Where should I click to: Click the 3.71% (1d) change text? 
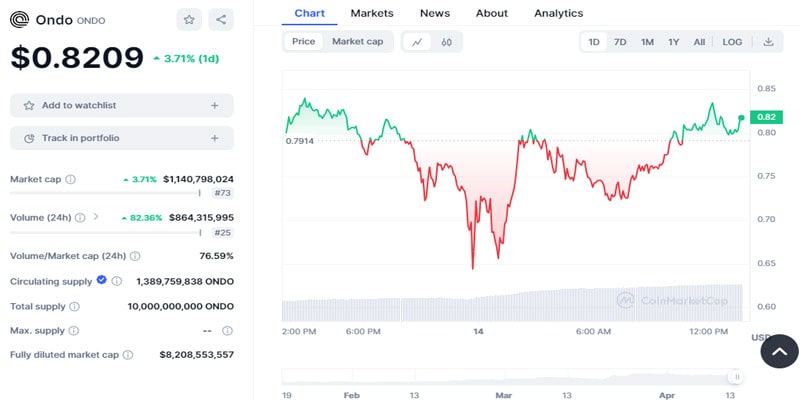point(191,59)
